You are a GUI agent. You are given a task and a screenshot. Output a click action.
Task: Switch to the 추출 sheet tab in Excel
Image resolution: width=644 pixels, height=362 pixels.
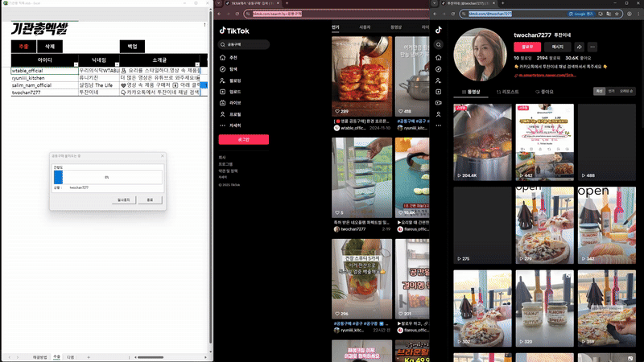(x=56, y=357)
